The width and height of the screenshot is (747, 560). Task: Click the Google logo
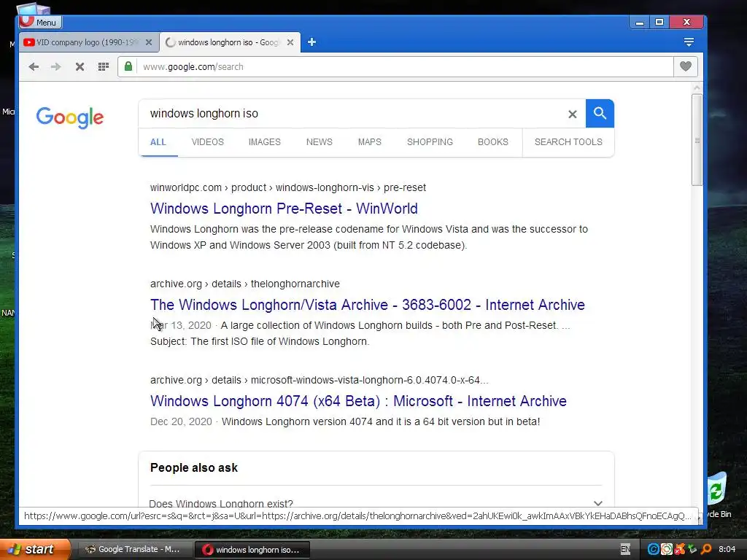pyautogui.click(x=69, y=117)
